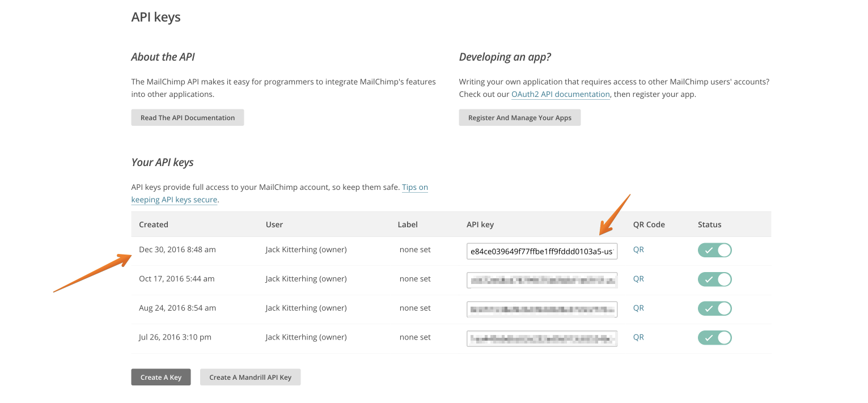Click the 'Jul 26, 2016 3:10 pm' date

(x=175, y=337)
